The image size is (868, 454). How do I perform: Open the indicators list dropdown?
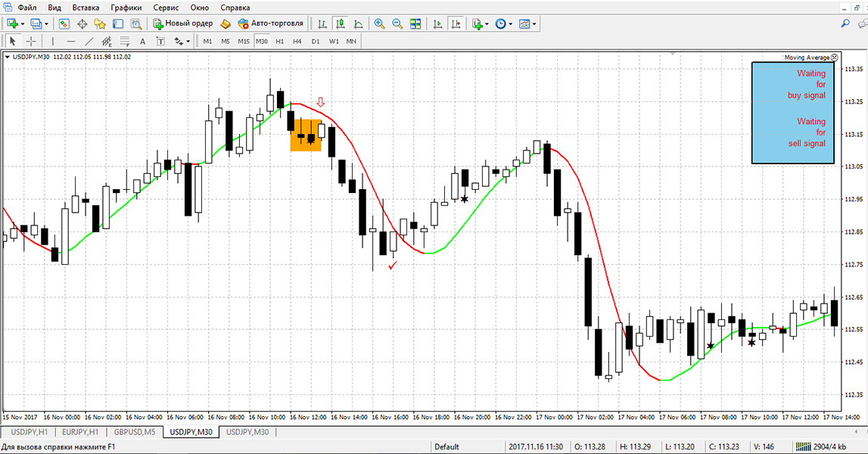(487, 24)
